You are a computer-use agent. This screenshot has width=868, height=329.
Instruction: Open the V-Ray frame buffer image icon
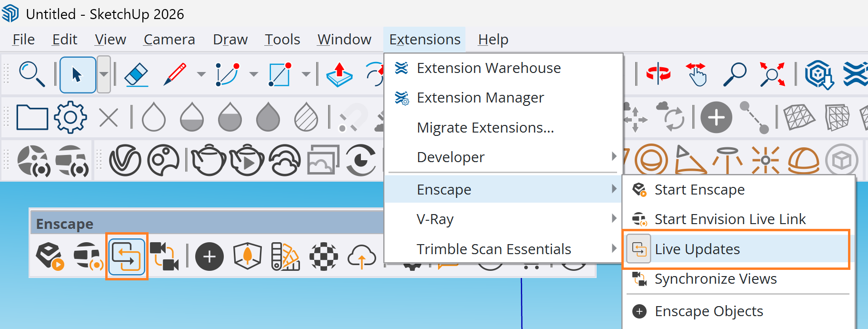tap(323, 161)
